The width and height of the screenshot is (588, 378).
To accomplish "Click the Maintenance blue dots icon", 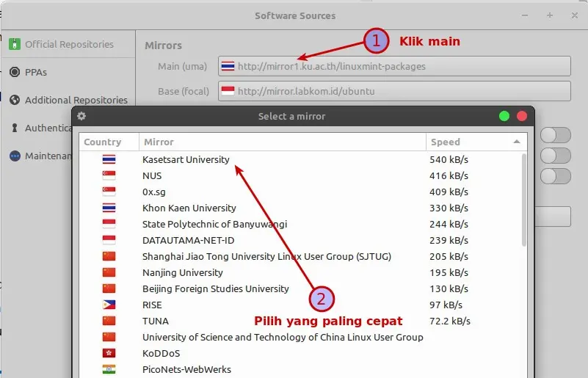I will click(x=15, y=156).
